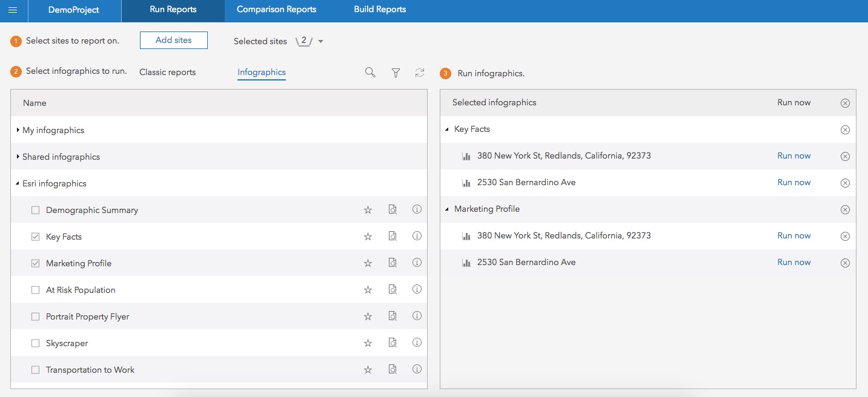This screenshot has height=397, width=868.
Task: Click the search magnifier icon
Action: pyautogui.click(x=370, y=73)
